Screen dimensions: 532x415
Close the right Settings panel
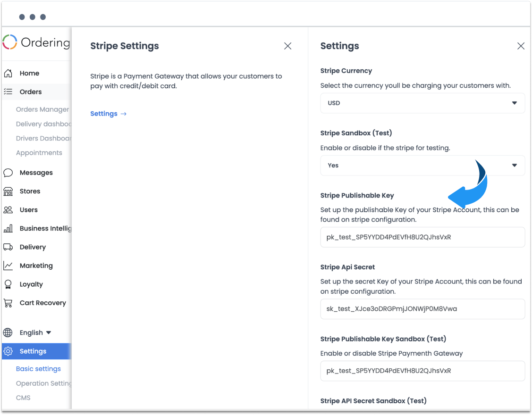tap(521, 46)
